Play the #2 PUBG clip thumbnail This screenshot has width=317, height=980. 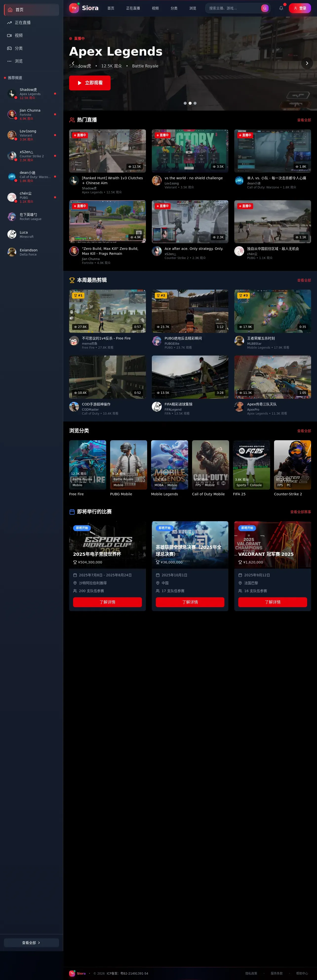click(190, 311)
